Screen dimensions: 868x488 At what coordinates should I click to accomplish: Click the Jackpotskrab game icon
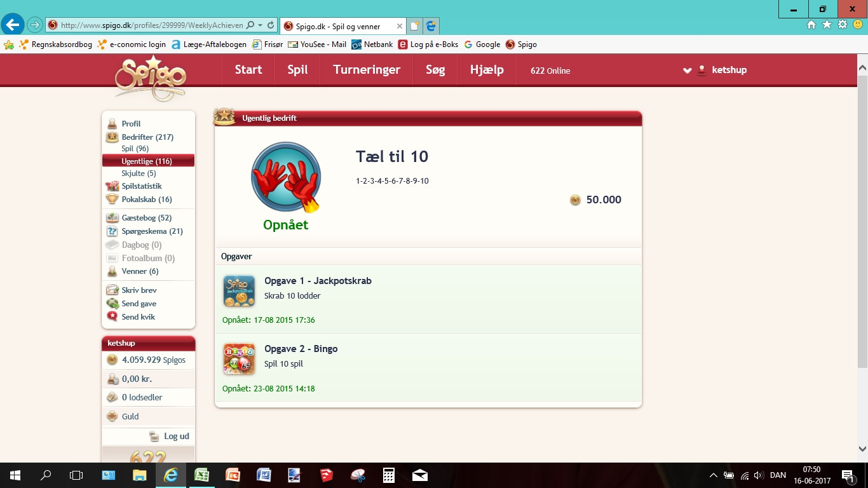(x=239, y=291)
